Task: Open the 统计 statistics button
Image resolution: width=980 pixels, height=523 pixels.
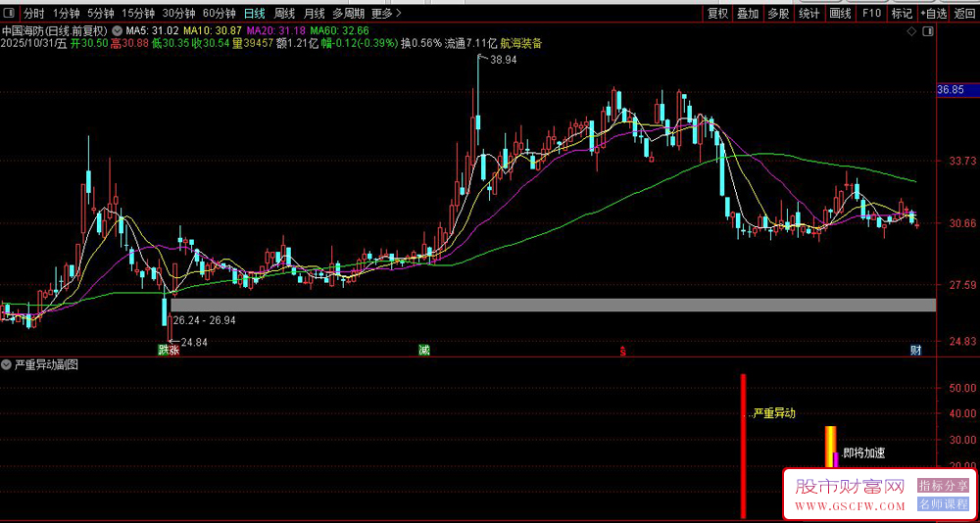Action: coord(809,13)
